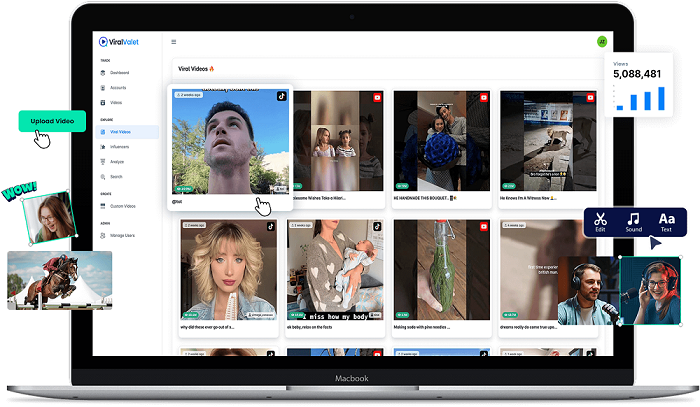Select the woman with glasses WOW photo
The image size is (700, 407).
(50, 217)
